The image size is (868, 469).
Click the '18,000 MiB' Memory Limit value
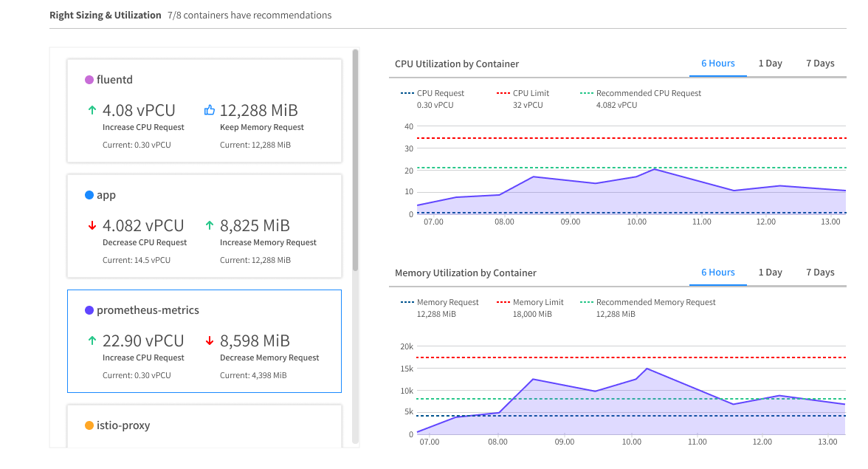point(532,315)
